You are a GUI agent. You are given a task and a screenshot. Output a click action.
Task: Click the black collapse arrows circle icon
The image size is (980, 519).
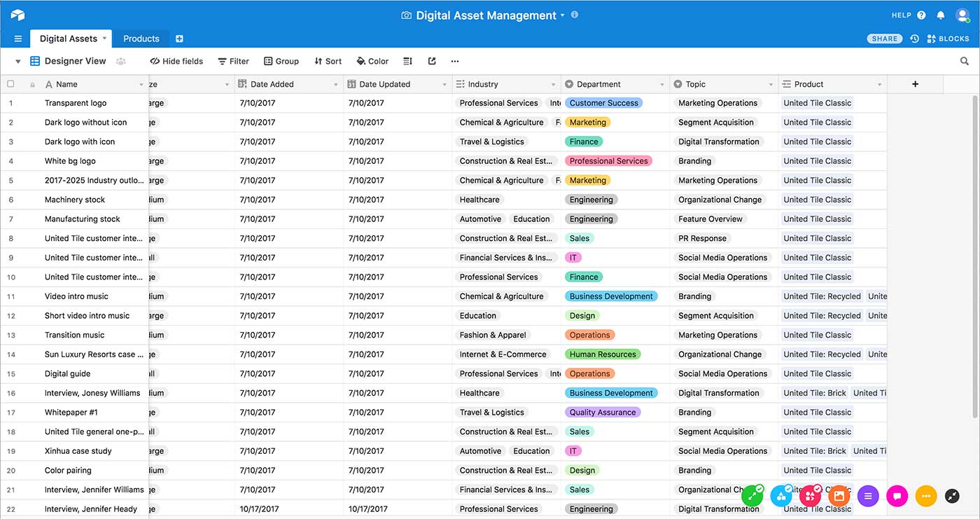[x=952, y=496]
